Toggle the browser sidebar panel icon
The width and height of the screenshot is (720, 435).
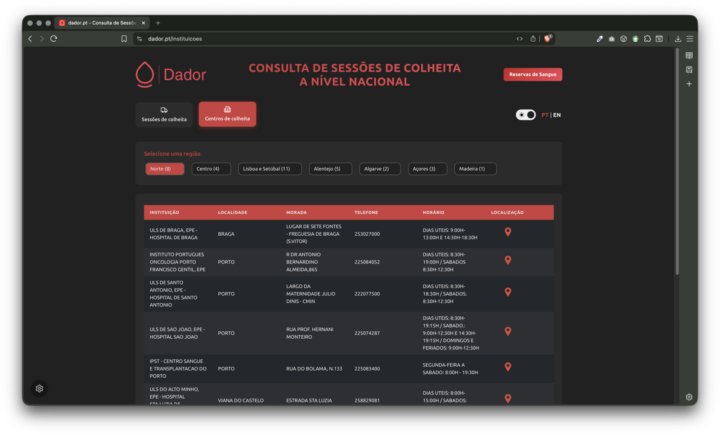pos(659,39)
